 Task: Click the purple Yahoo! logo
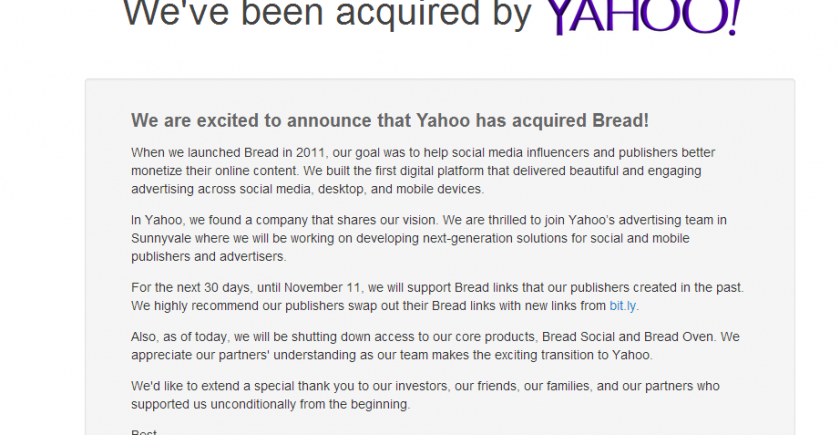point(642,17)
